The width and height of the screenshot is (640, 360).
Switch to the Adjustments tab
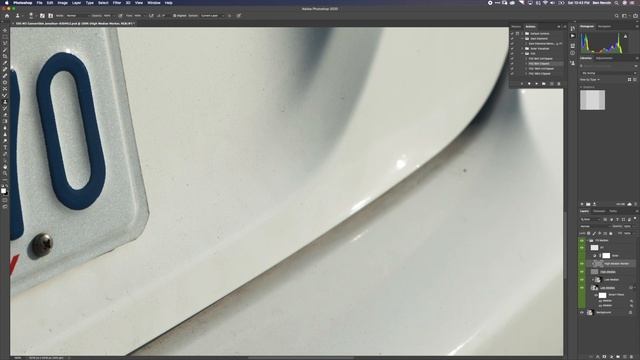click(x=604, y=58)
